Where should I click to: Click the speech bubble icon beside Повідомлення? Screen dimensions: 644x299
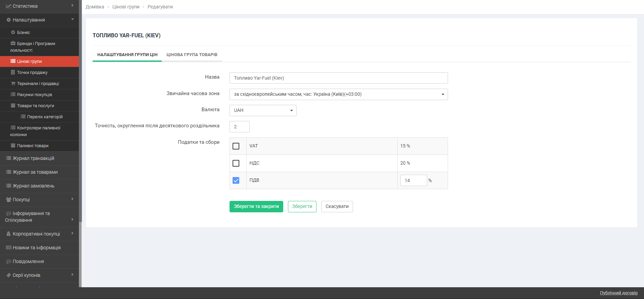click(x=9, y=261)
